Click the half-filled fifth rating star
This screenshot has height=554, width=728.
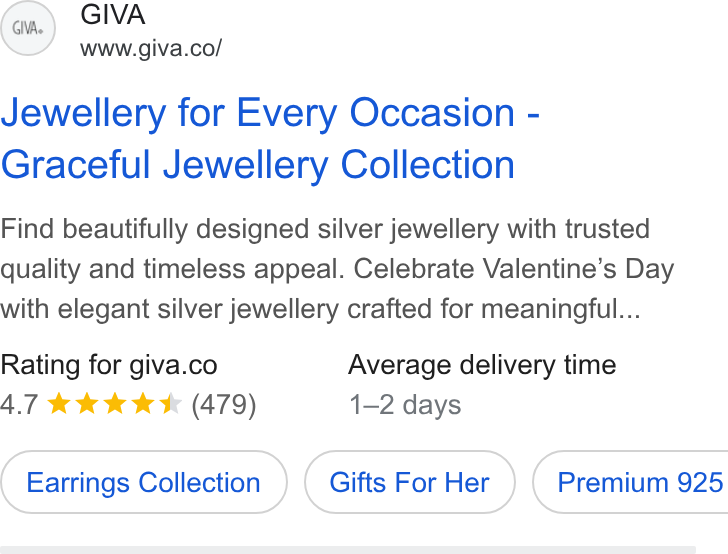point(170,403)
